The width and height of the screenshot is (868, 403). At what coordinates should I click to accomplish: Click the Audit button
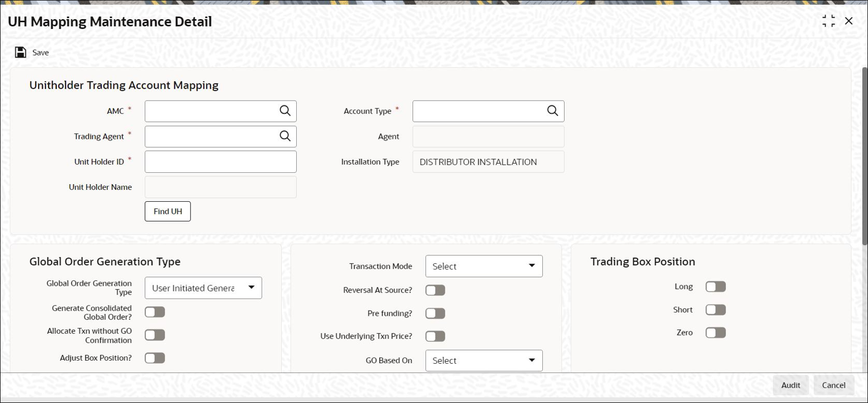791,385
